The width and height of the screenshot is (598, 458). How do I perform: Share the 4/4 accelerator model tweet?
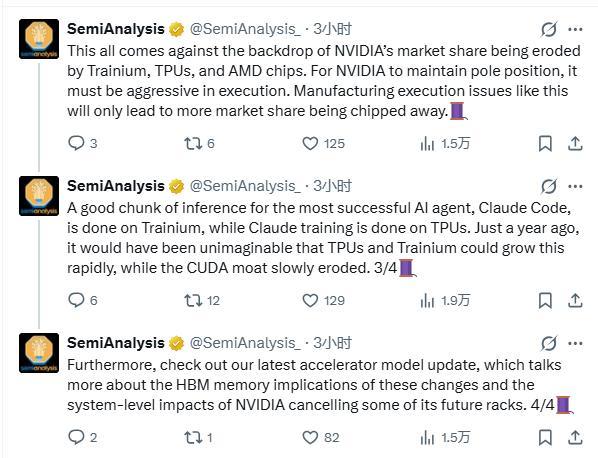pos(575,437)
